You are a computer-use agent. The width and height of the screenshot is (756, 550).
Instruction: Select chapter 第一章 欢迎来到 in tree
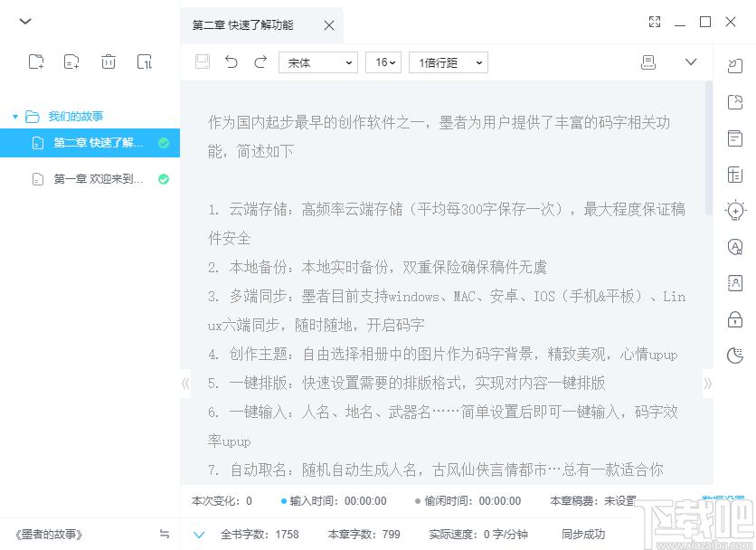point(90,179)
